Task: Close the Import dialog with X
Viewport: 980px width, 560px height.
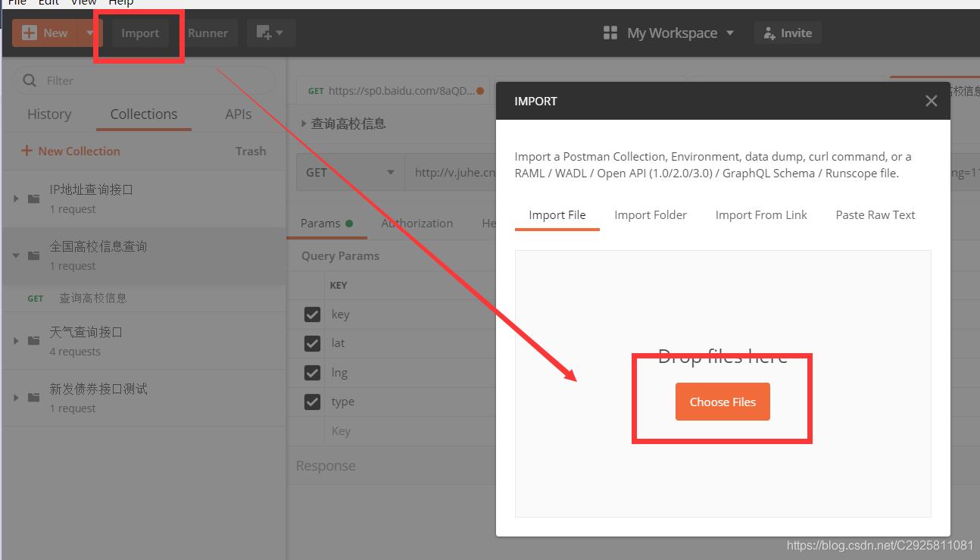Action: [932, 101]
